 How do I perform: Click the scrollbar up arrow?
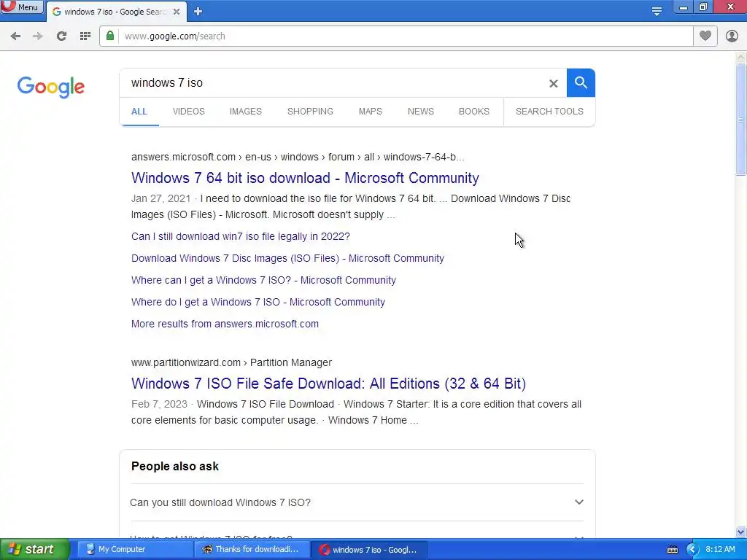pyautogui.click(x=741, y=57)
